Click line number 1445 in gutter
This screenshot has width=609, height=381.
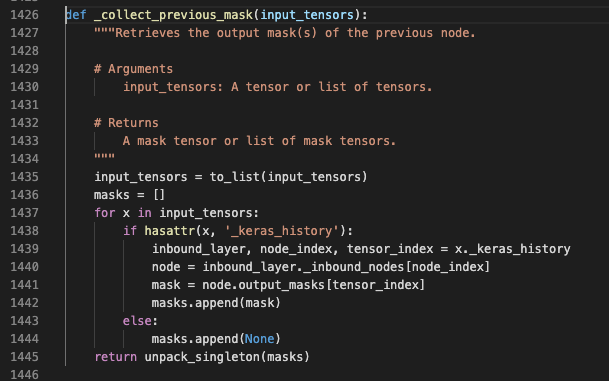(24, 357)
